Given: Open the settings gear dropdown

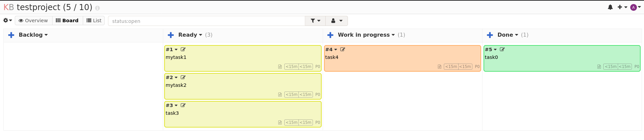Looking at the screenshot, I should (7, 21).
